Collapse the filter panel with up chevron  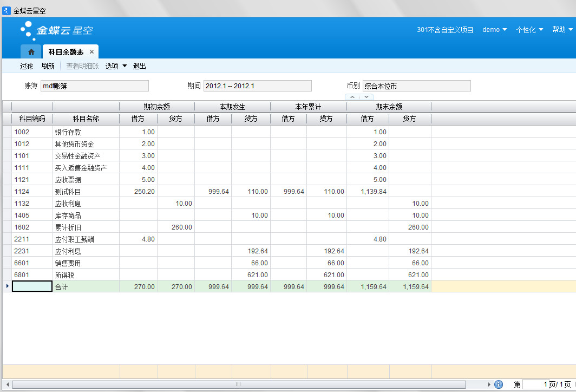(x=352, y=97)
